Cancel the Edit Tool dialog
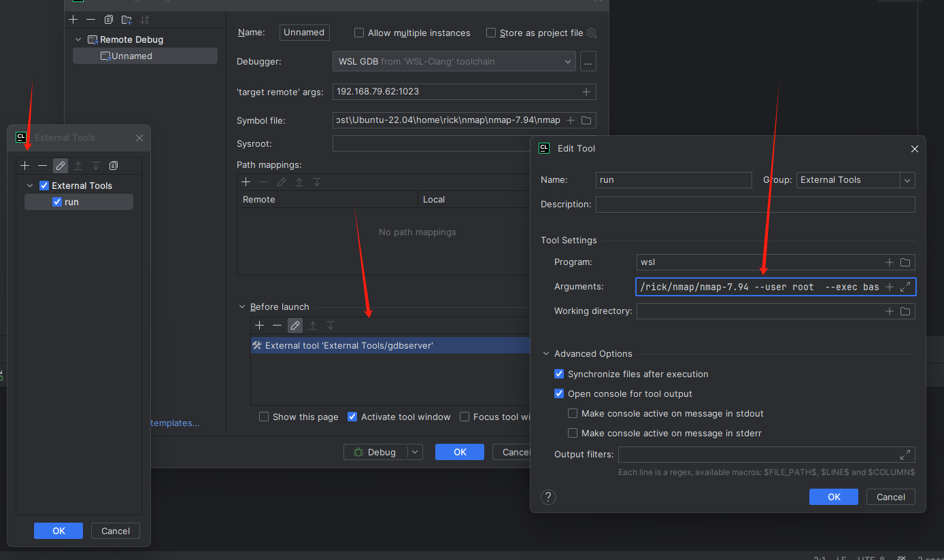The width and height of the screenshot is (944, 560). tap(891, 497)
